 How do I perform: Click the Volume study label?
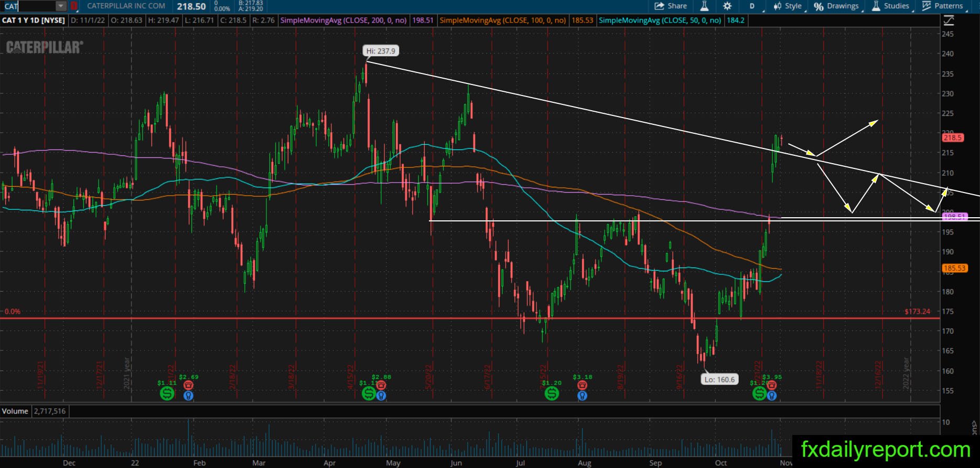[15, 411]
